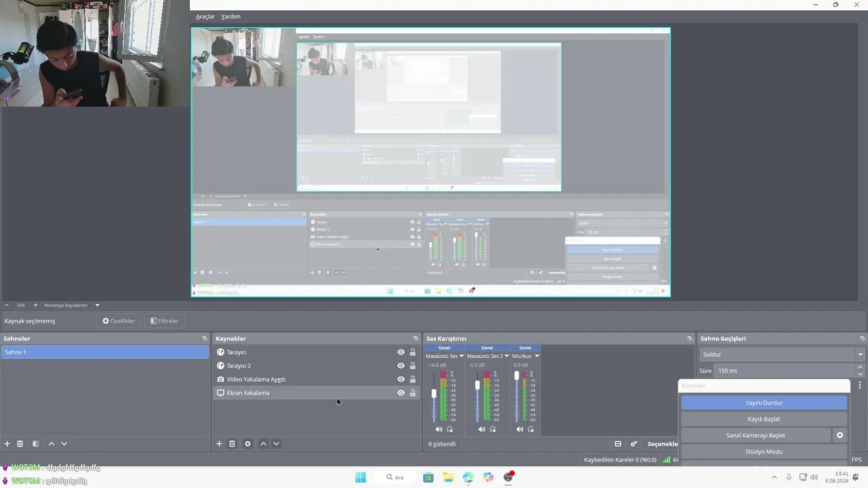The width and height of the screenshot is (868, 488).
Task: Open Soldur transition dropdown
Action: pyautogui.click(x=783, y=354)
